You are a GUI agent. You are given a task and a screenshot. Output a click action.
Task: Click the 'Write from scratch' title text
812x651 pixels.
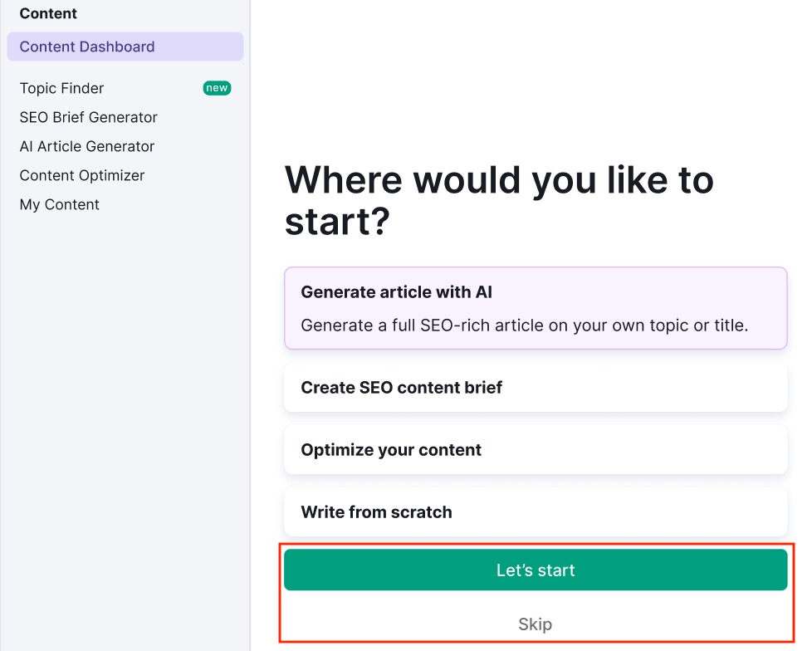[x=376, y=512]
